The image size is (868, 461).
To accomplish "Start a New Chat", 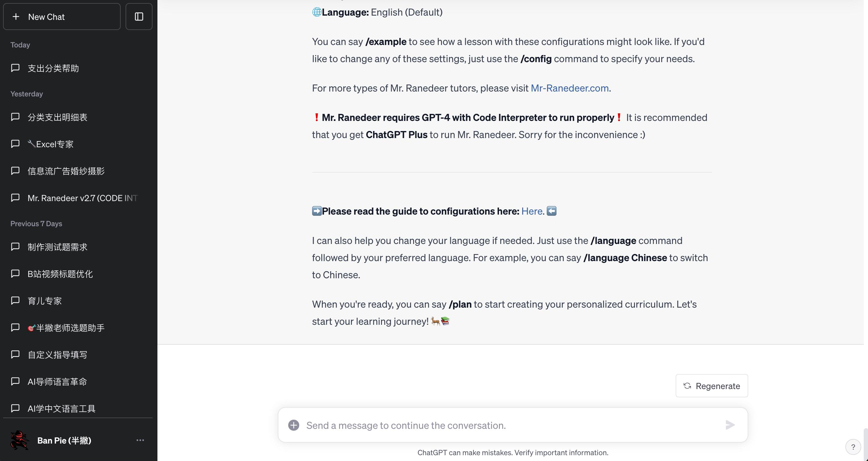I will (x=62, y=17).
